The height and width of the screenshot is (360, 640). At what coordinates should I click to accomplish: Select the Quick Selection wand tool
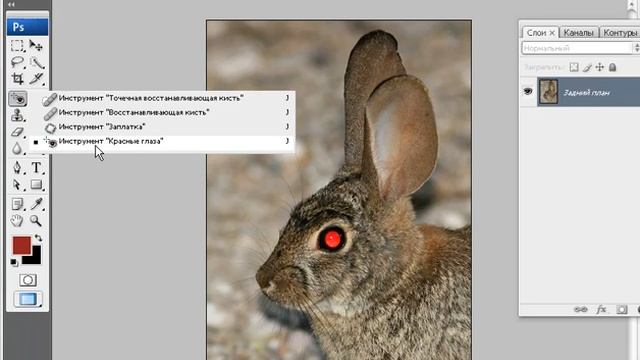click(36, 62)
